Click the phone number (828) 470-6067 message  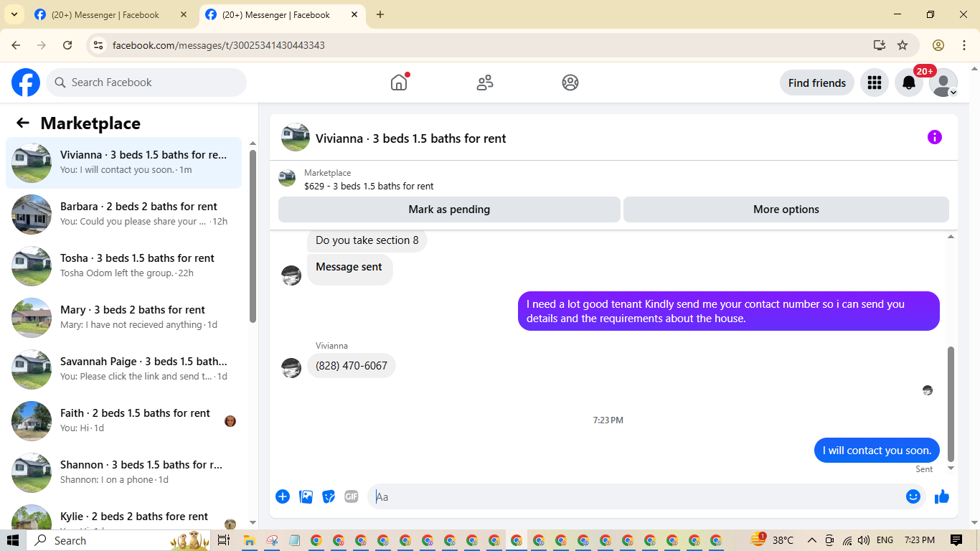352,366
